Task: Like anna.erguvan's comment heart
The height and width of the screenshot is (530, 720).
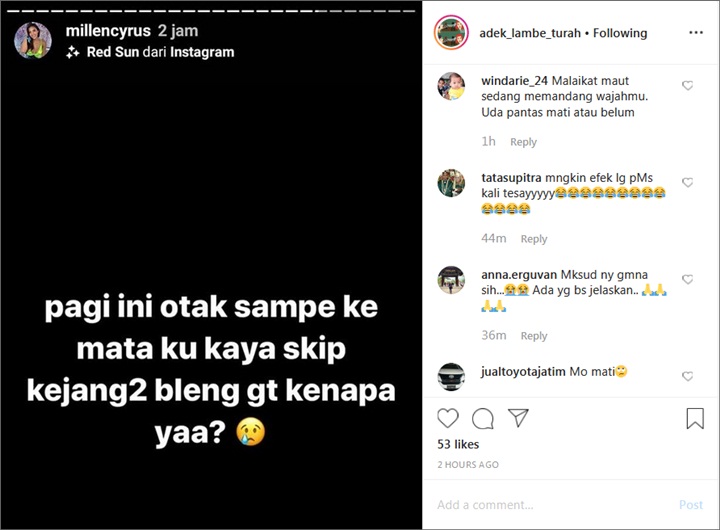Action: pos(687,279)
